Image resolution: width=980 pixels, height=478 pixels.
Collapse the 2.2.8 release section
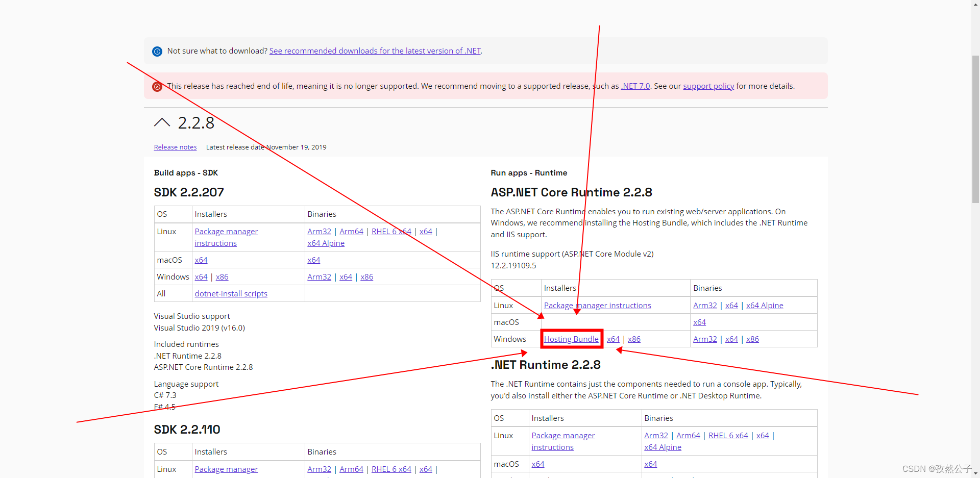click(x=162, y=122)
